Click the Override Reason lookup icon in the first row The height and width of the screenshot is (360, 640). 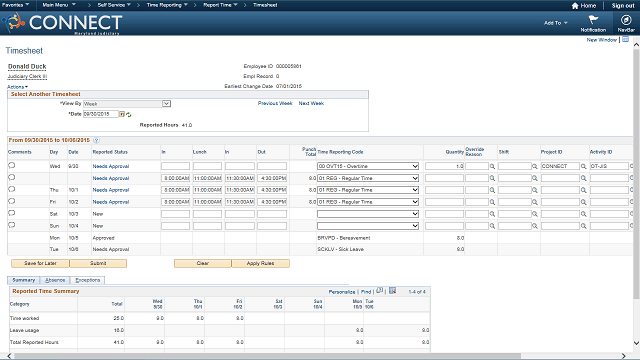(x=492, y=167)
